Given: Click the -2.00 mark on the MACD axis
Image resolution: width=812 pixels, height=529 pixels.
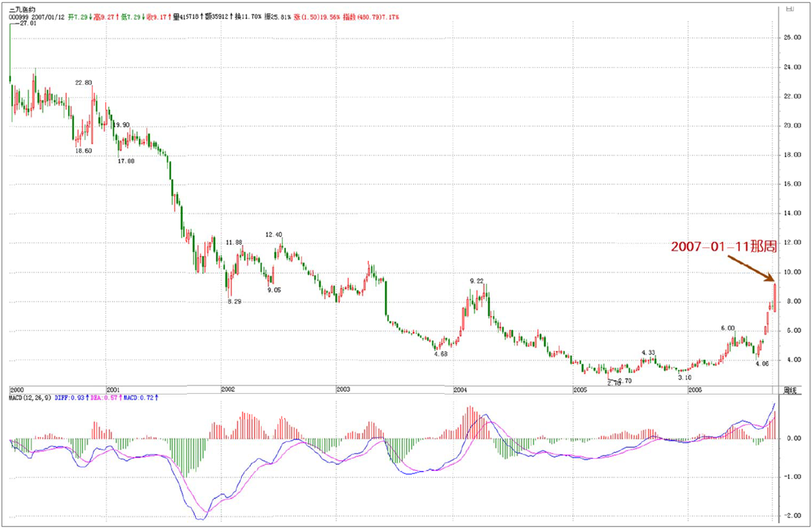Looking at the screenshot, I should point(793,516).
